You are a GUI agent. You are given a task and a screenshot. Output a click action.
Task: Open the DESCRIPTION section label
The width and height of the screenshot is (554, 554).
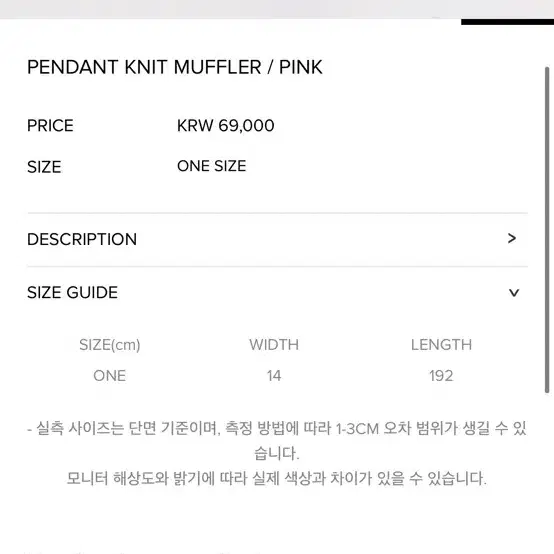tap(82, 239)
